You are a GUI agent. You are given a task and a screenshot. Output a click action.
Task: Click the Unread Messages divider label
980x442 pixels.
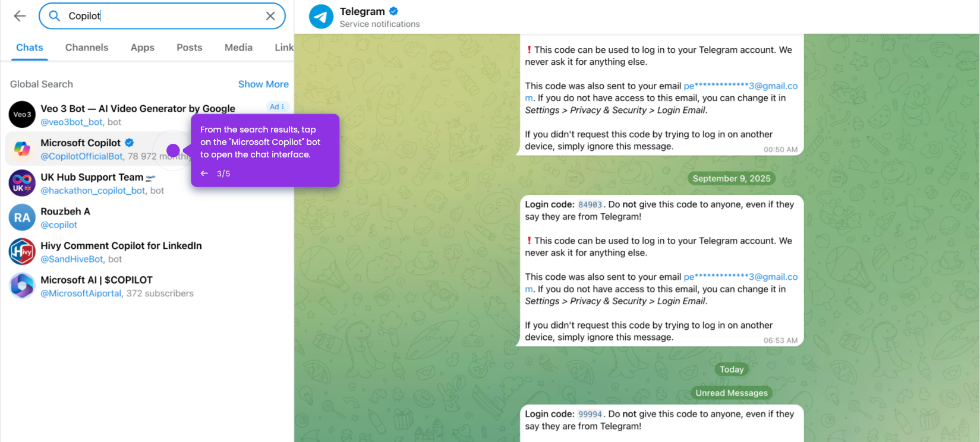732,393
